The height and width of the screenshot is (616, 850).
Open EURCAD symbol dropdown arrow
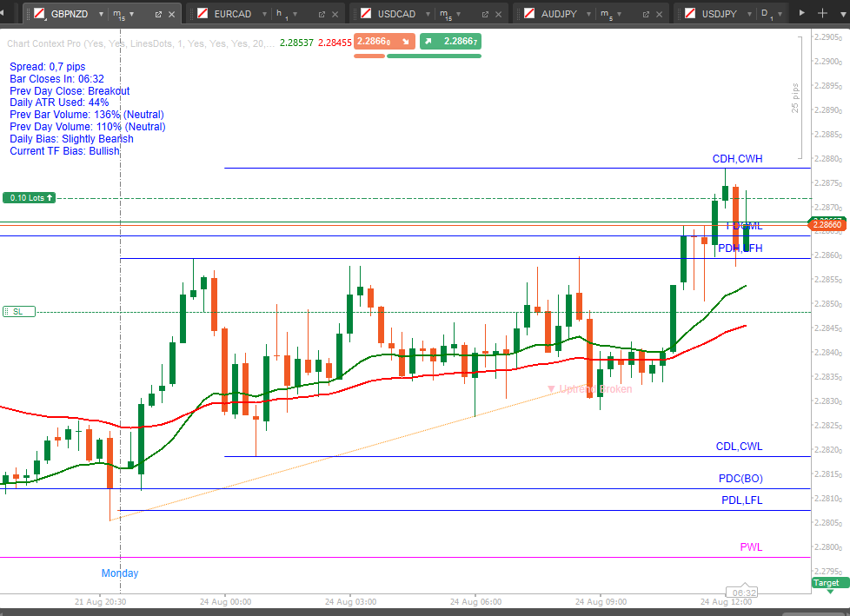coord(264,14)
